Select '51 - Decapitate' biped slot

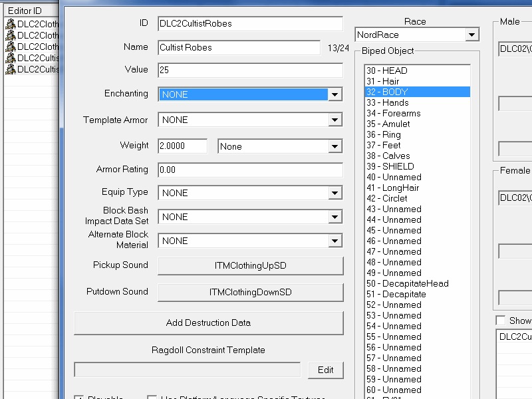tap(418, 294)
